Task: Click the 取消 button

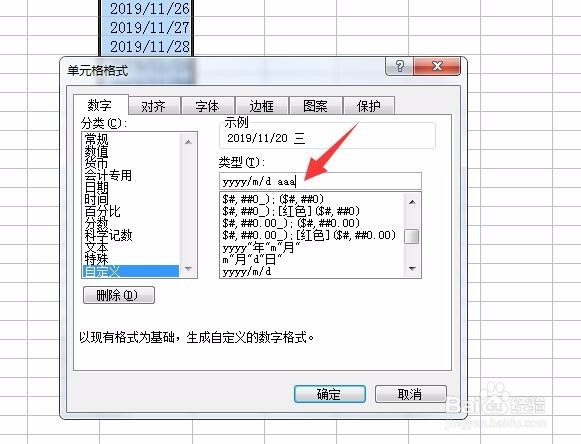Action: coord(411,394)
